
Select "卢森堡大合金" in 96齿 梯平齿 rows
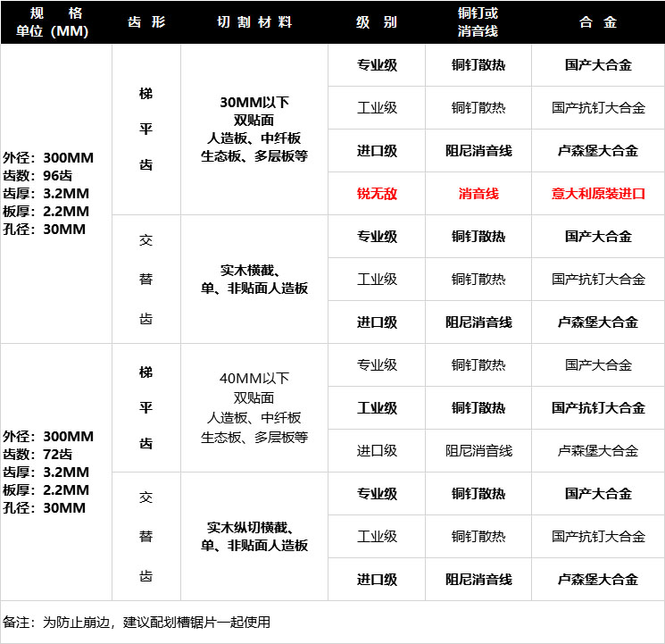598,151
